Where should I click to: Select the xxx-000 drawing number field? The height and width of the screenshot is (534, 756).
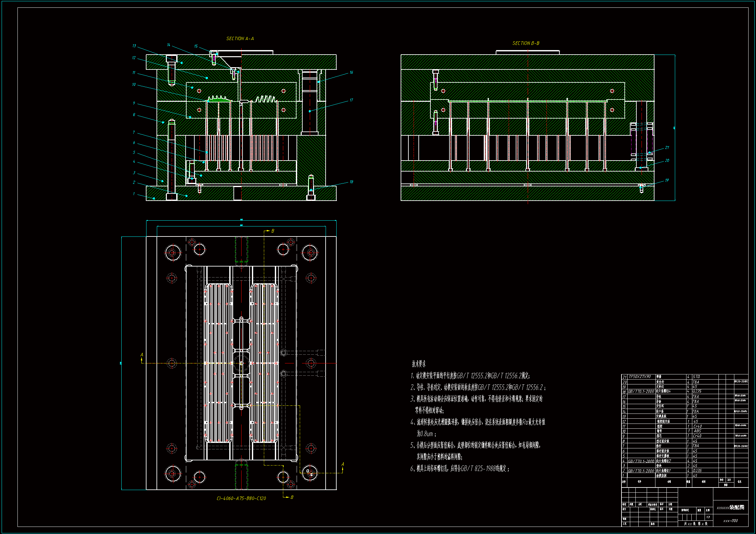click(x=730, y=521)
